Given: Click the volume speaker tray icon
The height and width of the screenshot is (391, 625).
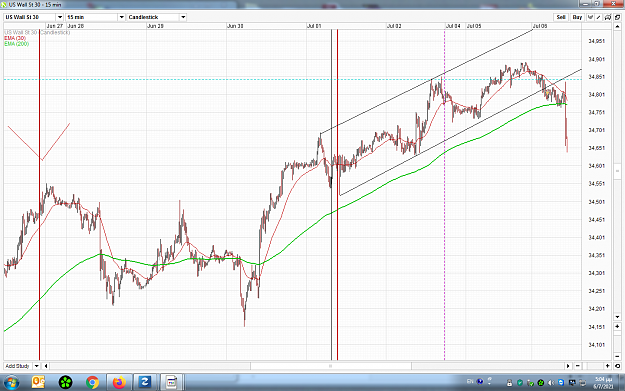Looking at the screenshot, I should click(x=551, y=383).
